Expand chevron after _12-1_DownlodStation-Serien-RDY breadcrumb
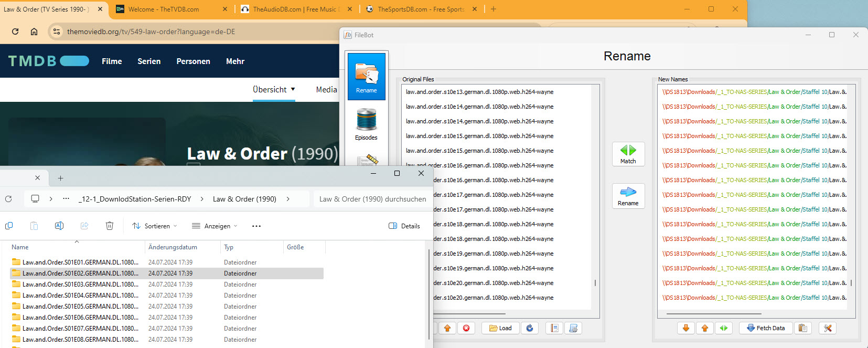Viewport: 868px width, 348px height. tap(202, 199)
